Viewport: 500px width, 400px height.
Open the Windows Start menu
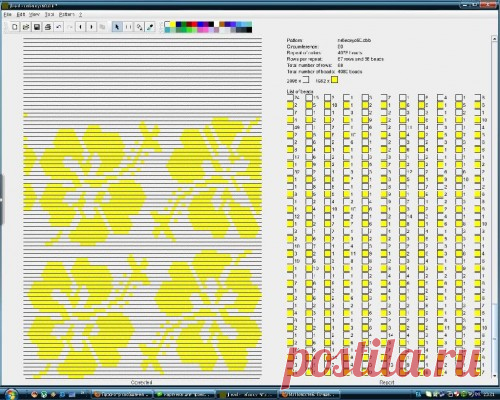[x=10, y=394]
